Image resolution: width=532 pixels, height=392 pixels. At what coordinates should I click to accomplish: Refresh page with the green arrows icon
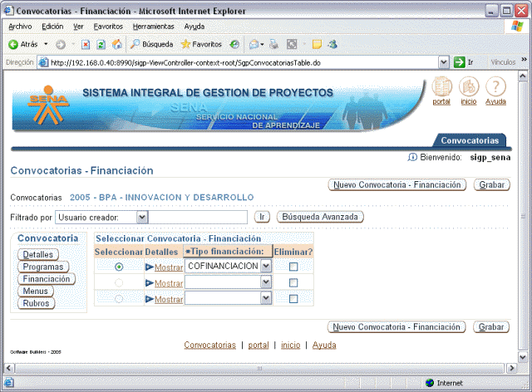pos(101,44)
